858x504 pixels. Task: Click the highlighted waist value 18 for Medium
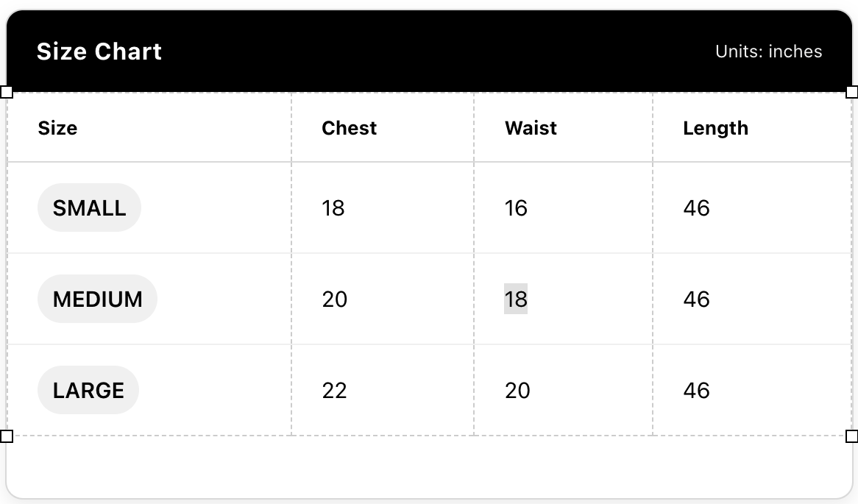click(516, 299)
